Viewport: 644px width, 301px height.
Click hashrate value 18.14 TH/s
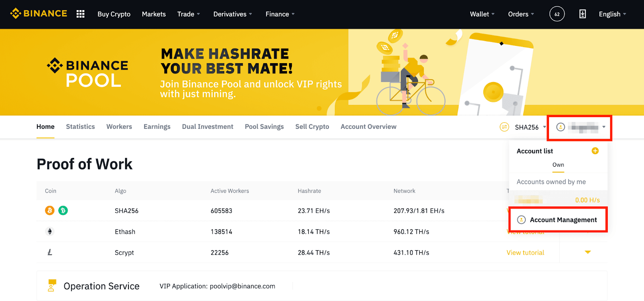coord(314,232)
